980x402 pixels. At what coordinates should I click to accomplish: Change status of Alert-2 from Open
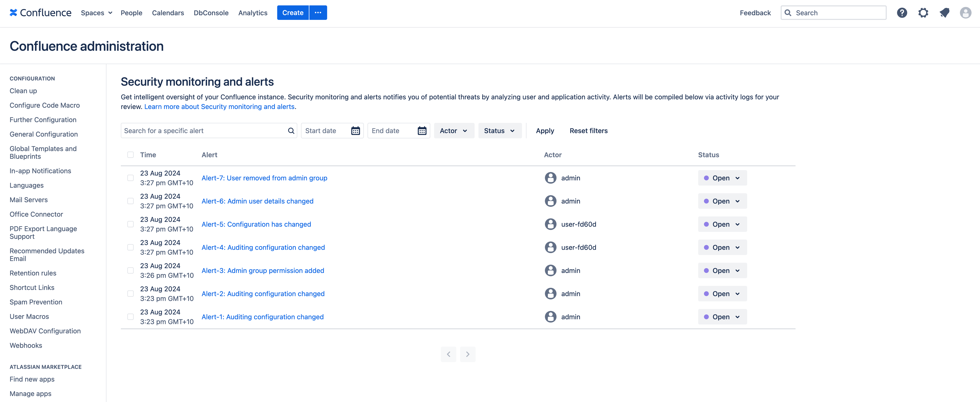(x=722, y=294)
